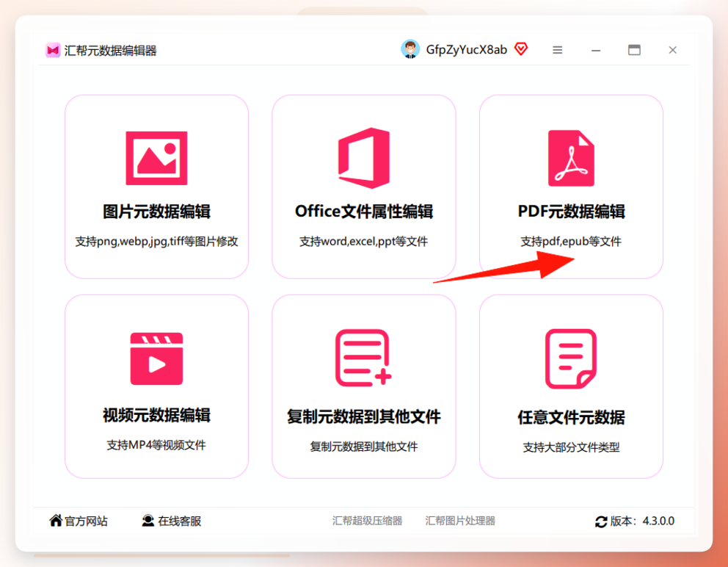Image resolution: width=728 pixels, height=567 pixels.
Task: Open 官方网站 link
Action: point(86,521)
